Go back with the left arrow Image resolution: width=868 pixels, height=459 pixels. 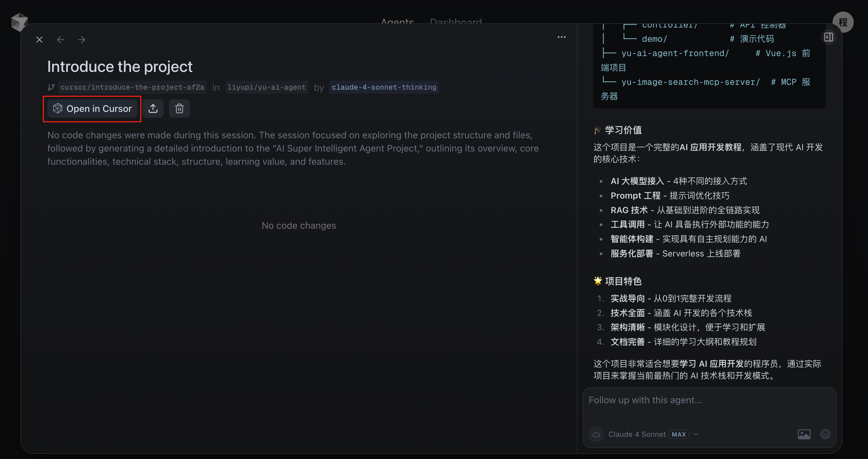click(x=61, y=40)
